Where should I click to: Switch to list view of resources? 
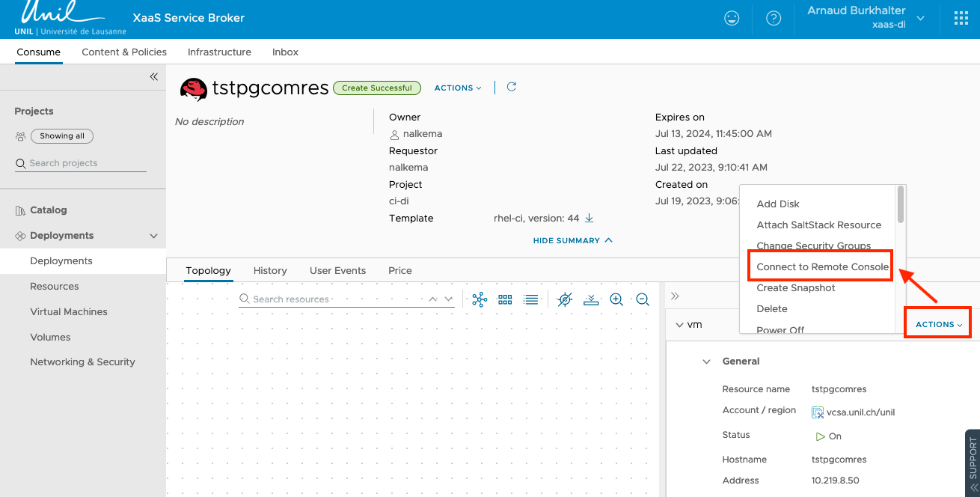pos(531,299)
